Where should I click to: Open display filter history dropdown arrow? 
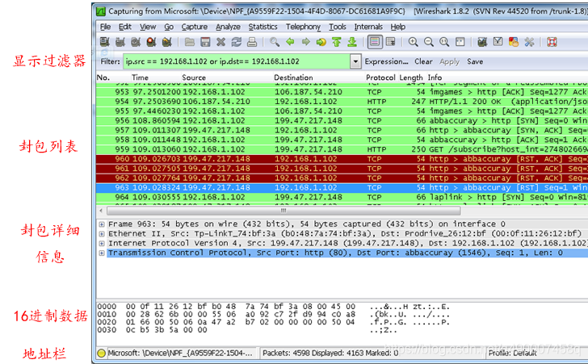click(355, 61)
